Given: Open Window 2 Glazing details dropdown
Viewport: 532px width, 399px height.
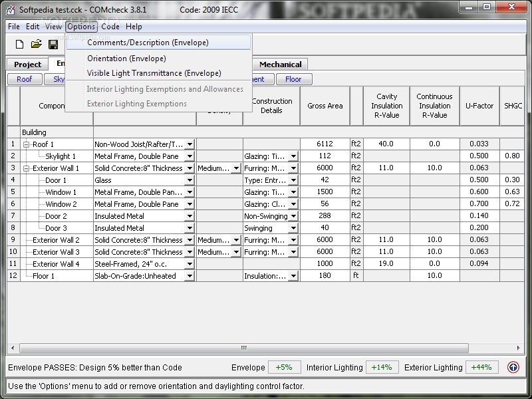Looking at the screenshot, I should click(293, 204).
